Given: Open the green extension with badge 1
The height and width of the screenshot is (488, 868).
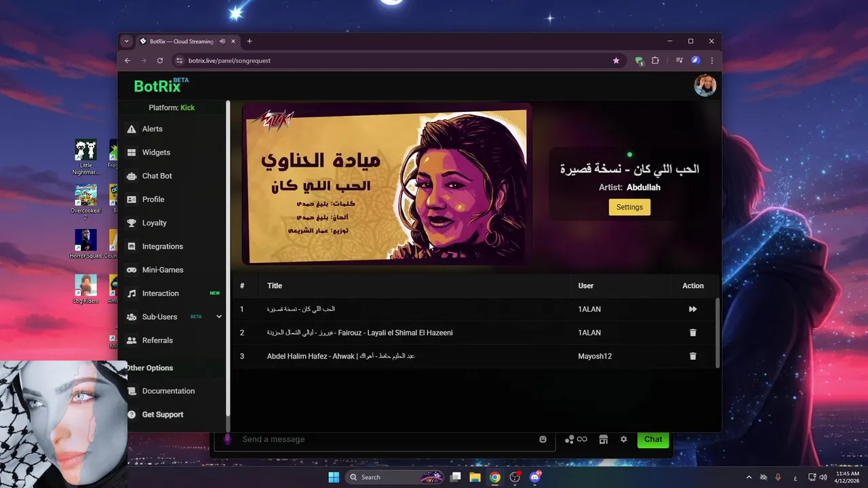Looking at the screenshot, I should (639, 61).
